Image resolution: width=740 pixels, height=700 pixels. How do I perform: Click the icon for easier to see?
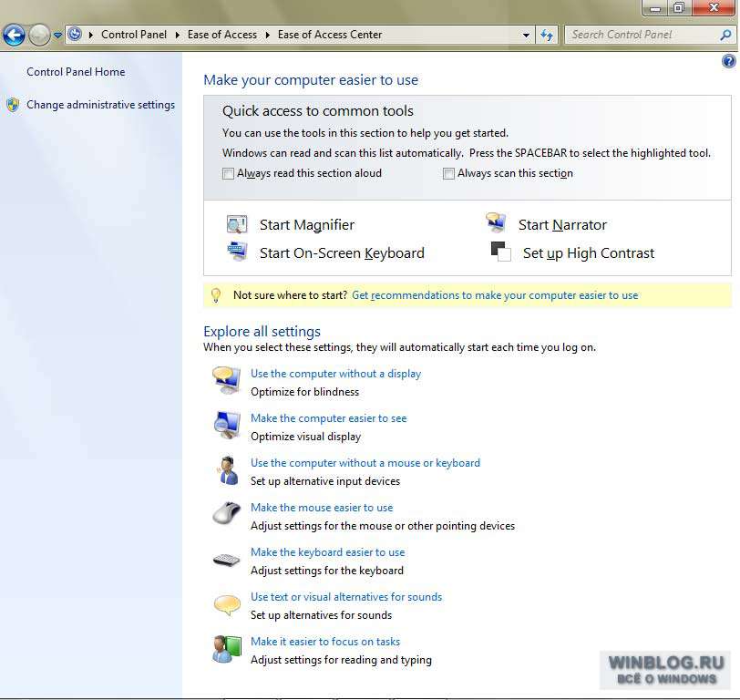[227, 425]
